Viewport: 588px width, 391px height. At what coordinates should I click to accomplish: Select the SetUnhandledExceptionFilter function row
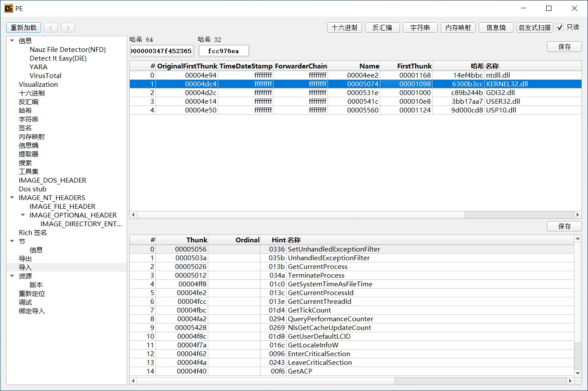pos(352,249)
